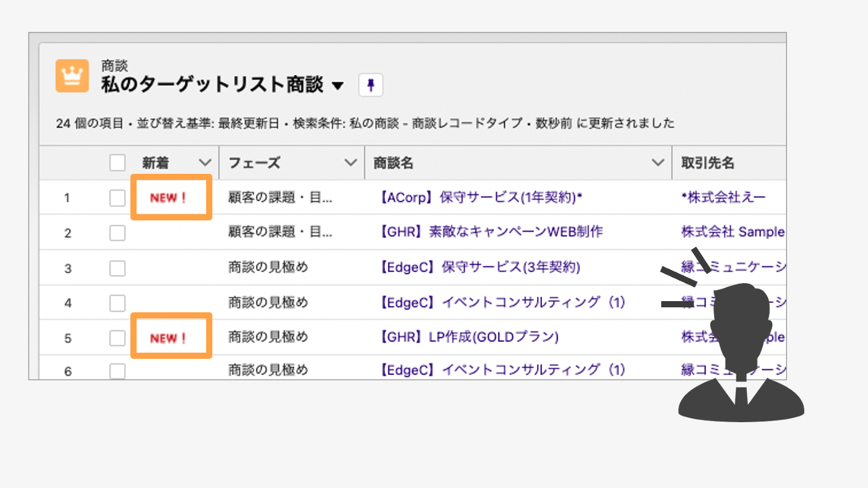Open 【ACorp】保守サービス(1年契約)* opportunity
868x488 pixels.
[480, 197]
